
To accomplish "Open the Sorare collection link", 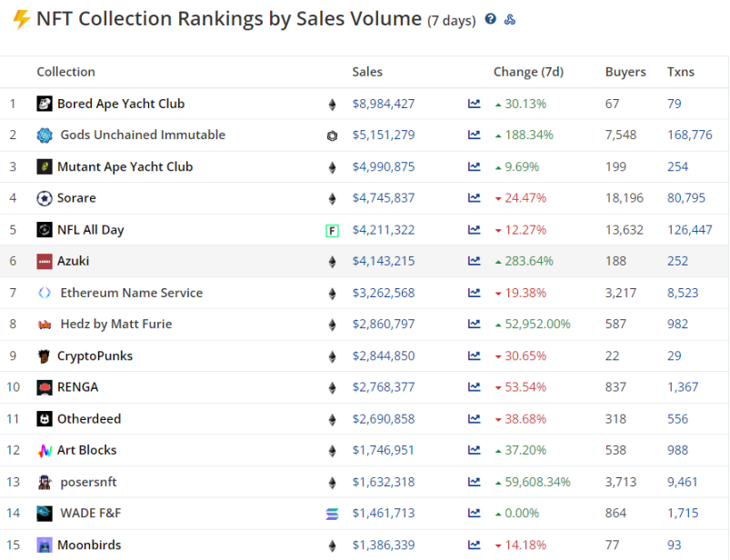I will pos(76,198).
